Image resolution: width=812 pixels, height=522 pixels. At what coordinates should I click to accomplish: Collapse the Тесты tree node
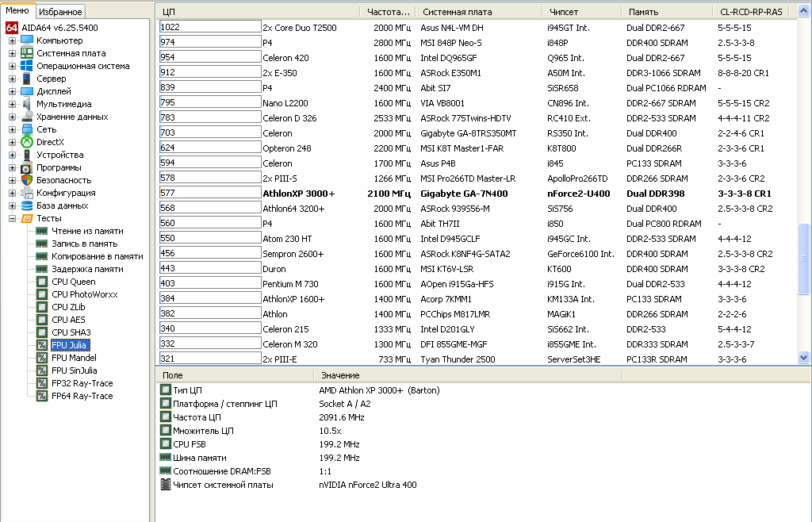[12, 218]
